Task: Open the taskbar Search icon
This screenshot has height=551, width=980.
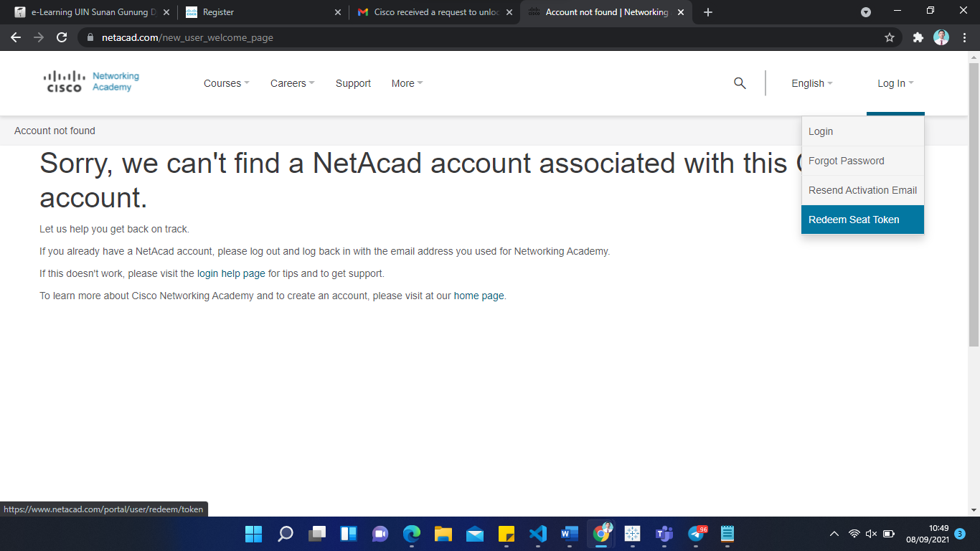Action: pos(285,534)
